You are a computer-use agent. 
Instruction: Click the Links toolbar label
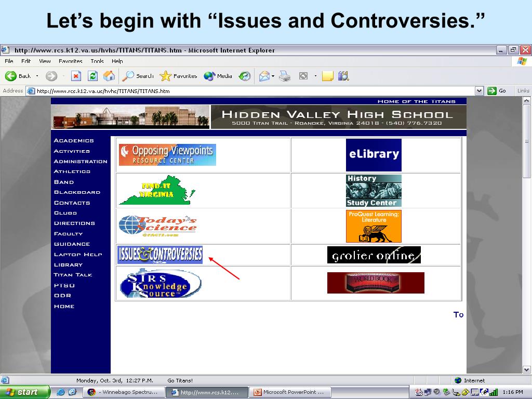[523, 90]
